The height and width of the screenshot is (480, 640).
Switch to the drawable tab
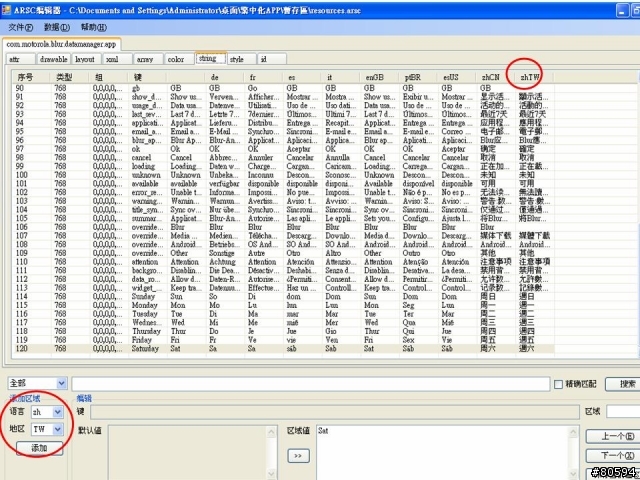coord(52,59)
